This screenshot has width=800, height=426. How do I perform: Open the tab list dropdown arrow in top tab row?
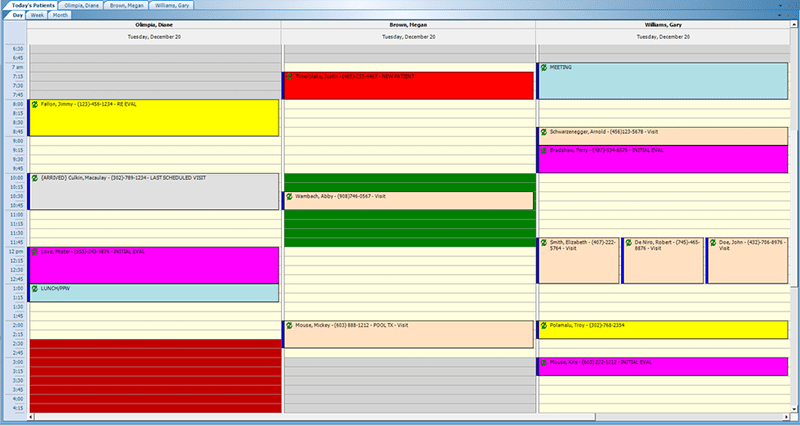780,5
